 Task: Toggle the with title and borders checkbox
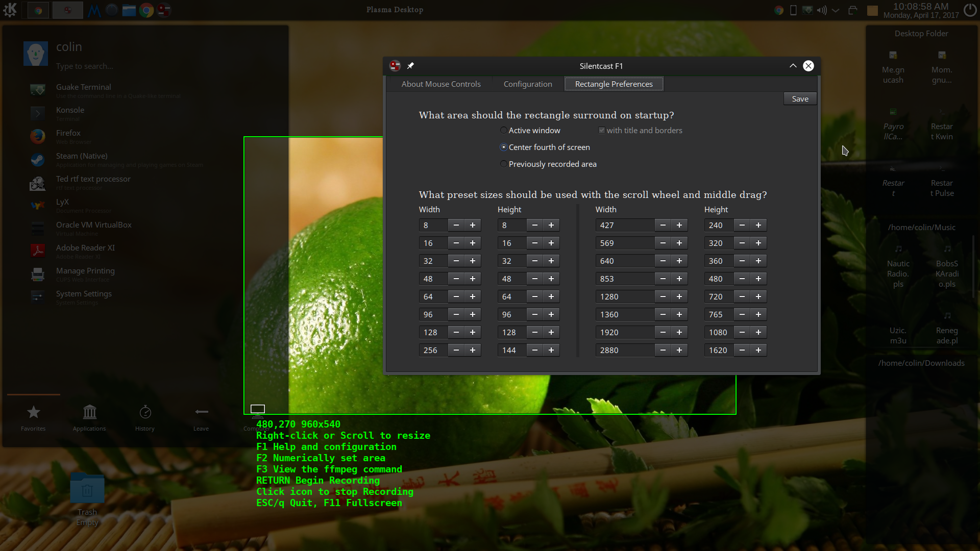point(602,131)
